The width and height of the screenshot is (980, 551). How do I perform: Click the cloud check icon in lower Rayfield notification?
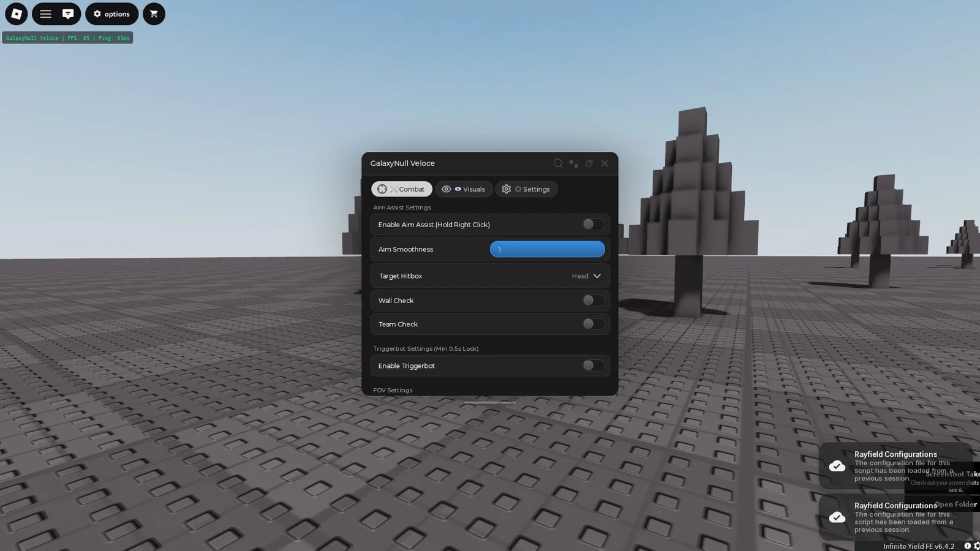pos(837,517)
